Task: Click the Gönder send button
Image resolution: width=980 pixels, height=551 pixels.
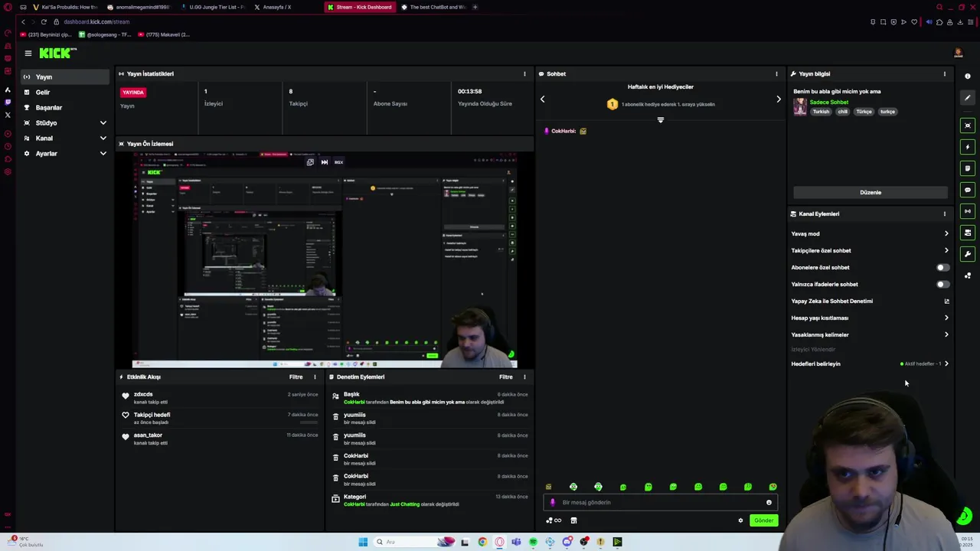Action: (763, 520)
